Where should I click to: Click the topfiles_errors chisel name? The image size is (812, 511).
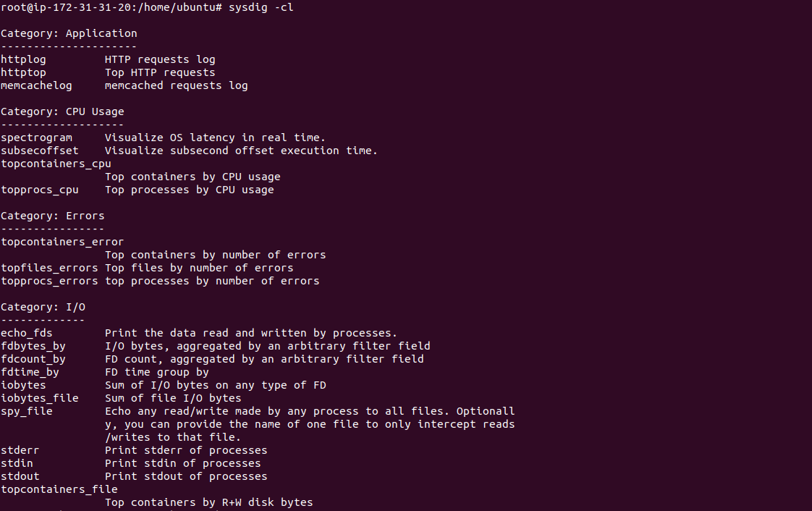coord(49,269)
